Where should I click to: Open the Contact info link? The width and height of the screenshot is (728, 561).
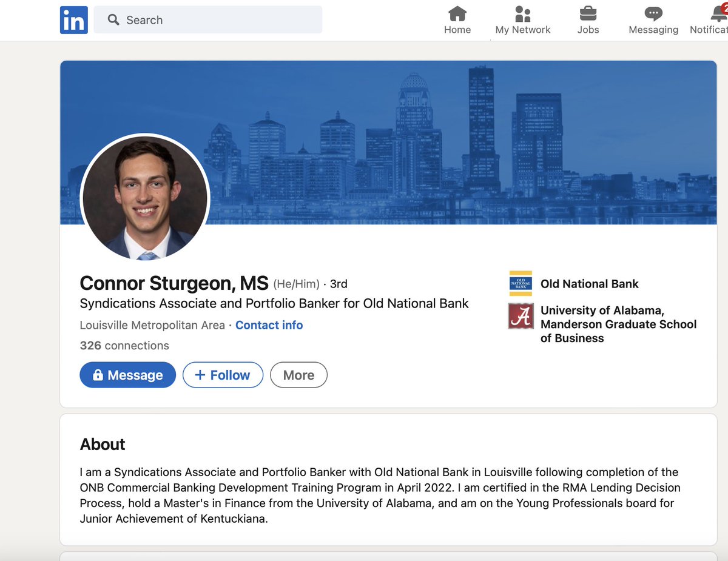point(269,325)
